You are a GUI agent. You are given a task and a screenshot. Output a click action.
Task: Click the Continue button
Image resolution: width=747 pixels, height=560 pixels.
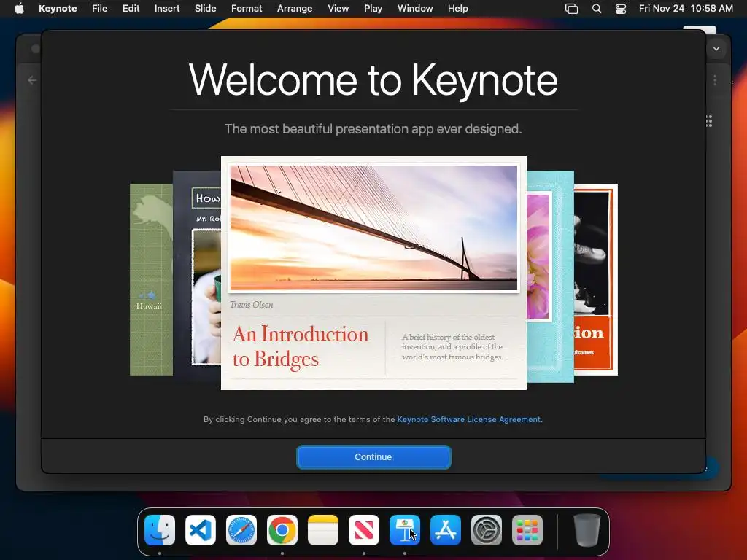373,456
